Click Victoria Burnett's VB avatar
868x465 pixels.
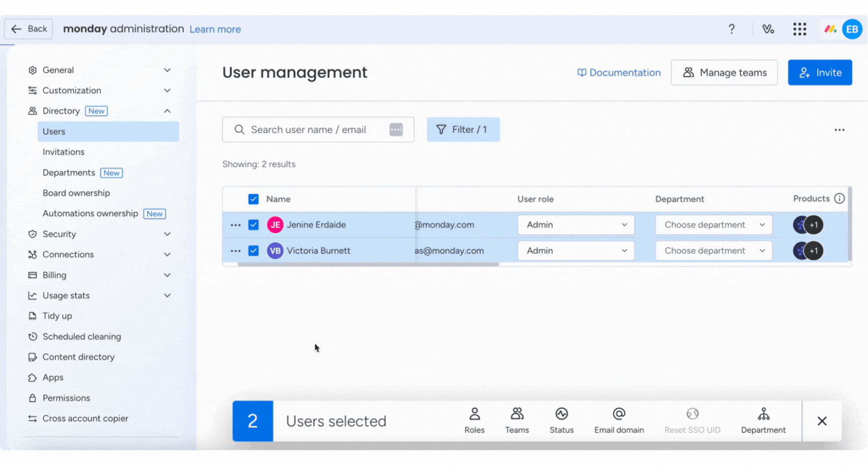click(x=275, y=251)
